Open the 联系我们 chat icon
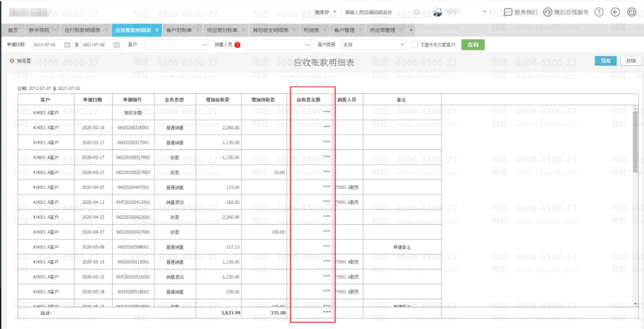 point(508,12)
